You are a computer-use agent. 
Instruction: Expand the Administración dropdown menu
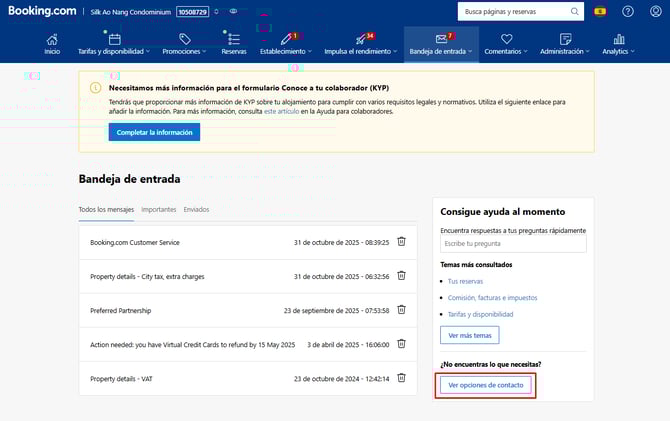(x=565, y=44)
